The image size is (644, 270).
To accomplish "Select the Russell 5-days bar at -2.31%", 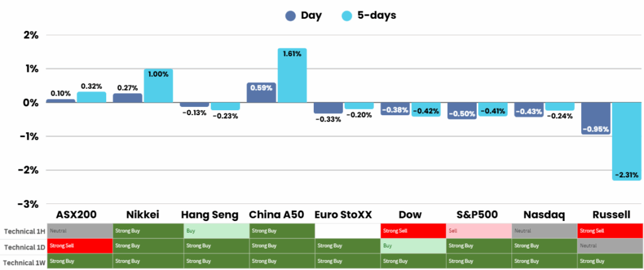I will pos(627,142).
